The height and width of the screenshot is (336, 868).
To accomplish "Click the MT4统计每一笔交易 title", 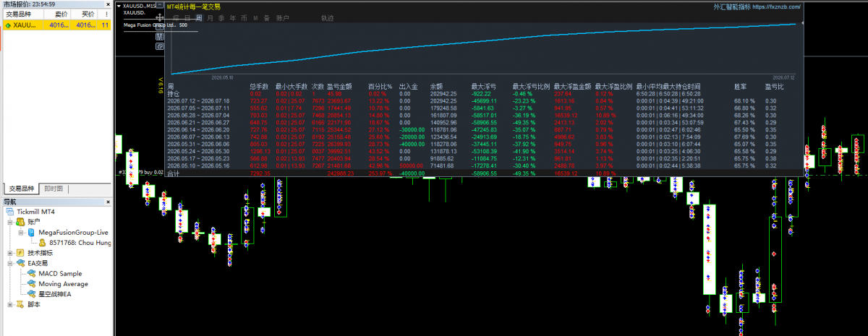I will click(194, 6).
